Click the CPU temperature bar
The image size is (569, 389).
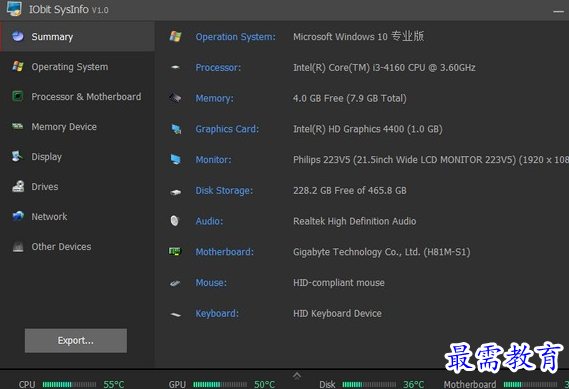(x=69, y=384)
